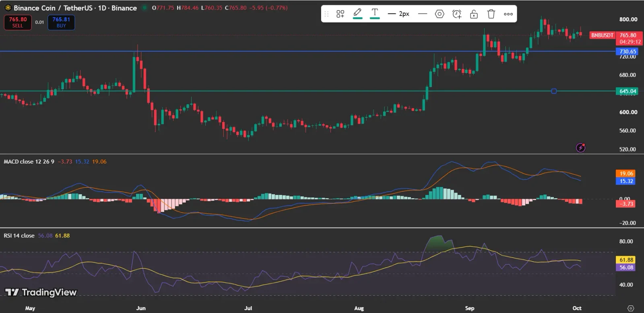
Task: Click the Jun label on time axis
Action: (x=141, y=308)
